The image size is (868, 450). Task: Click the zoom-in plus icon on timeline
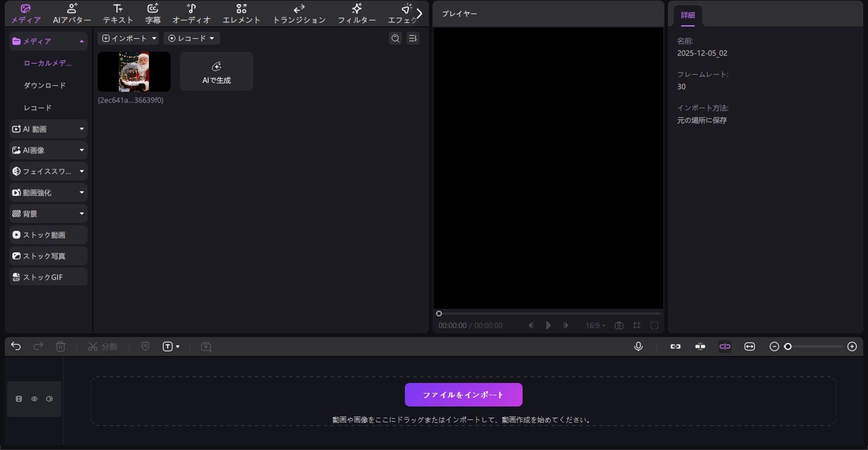pyautogui.click(x=852, y=346)
